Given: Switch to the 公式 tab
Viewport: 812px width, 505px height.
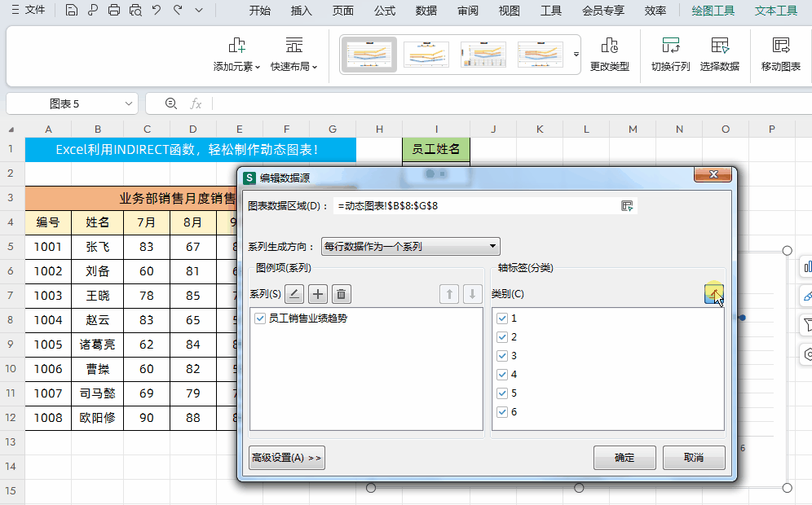Looking at the screenshot, I should point(385,11).
